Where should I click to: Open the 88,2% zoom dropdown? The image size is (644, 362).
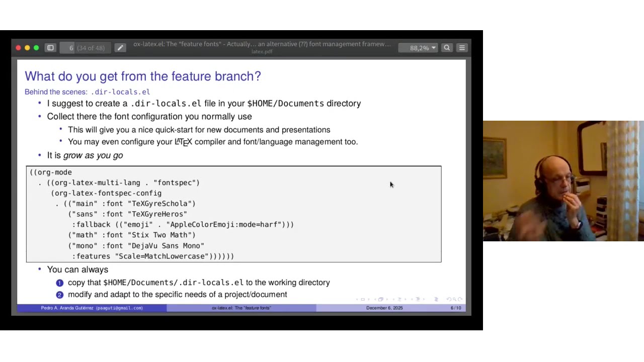418,48
